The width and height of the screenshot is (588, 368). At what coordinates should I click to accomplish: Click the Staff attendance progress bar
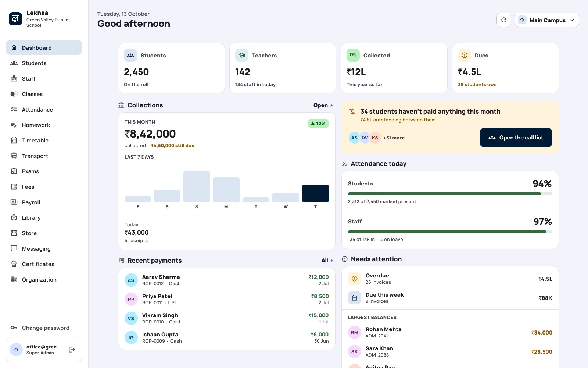[450, 232]
